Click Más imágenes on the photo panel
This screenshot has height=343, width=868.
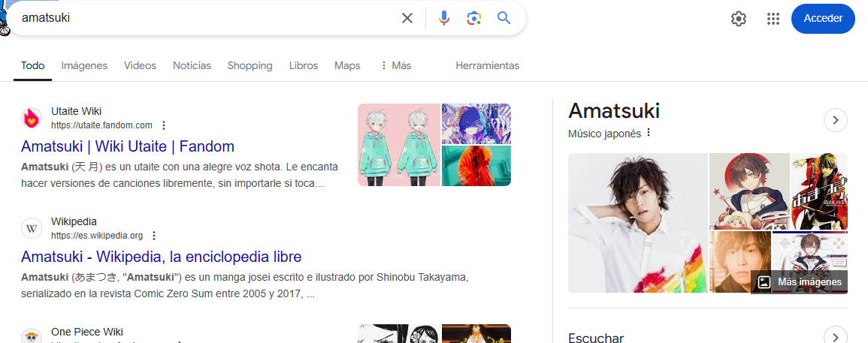[x=800, y=282]
